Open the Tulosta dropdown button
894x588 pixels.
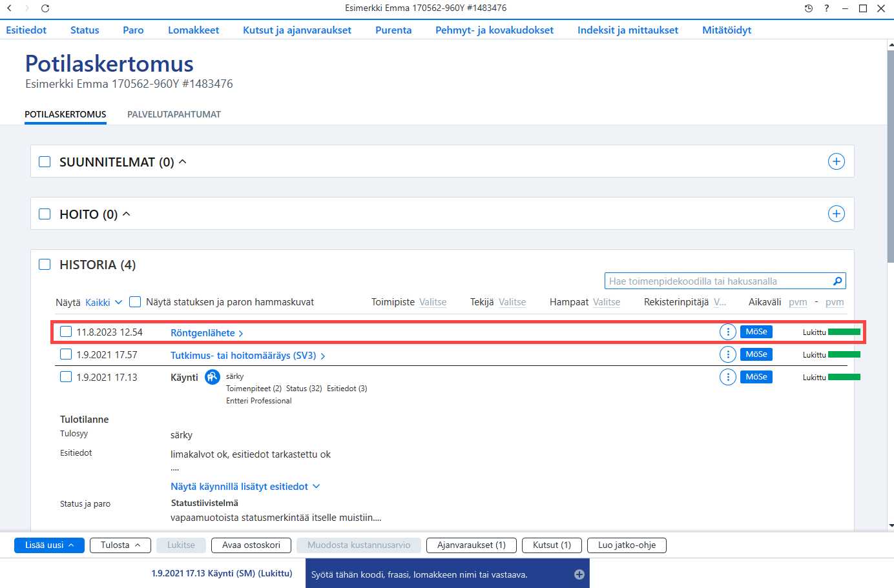(120, 545)
